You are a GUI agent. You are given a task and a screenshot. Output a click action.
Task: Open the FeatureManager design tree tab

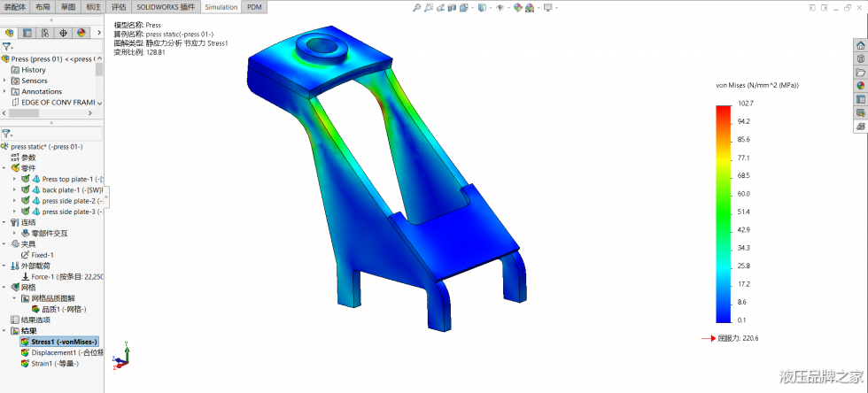[10, 33]
